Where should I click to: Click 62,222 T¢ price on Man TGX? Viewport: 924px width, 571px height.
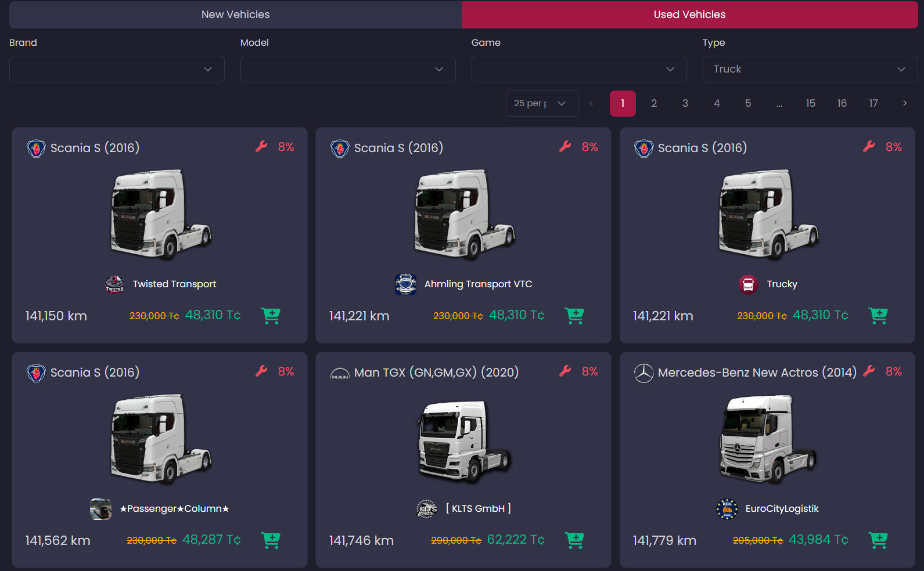click(516, 540)
